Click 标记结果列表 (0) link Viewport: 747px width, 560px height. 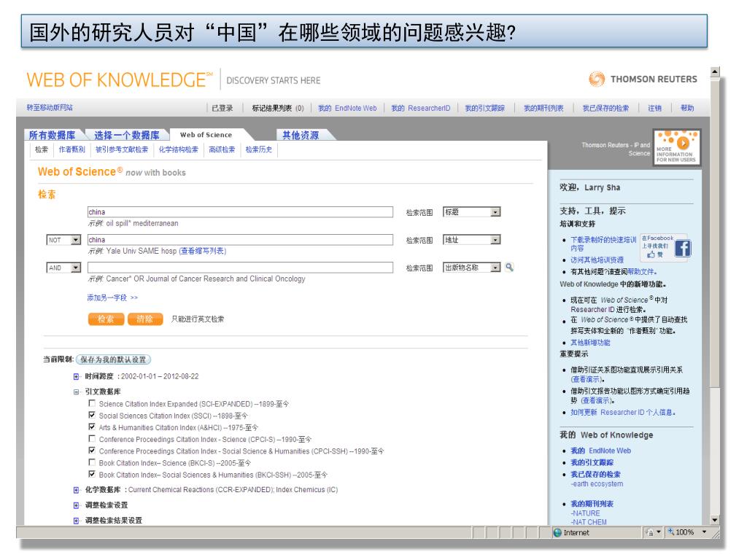coord(278,108)
